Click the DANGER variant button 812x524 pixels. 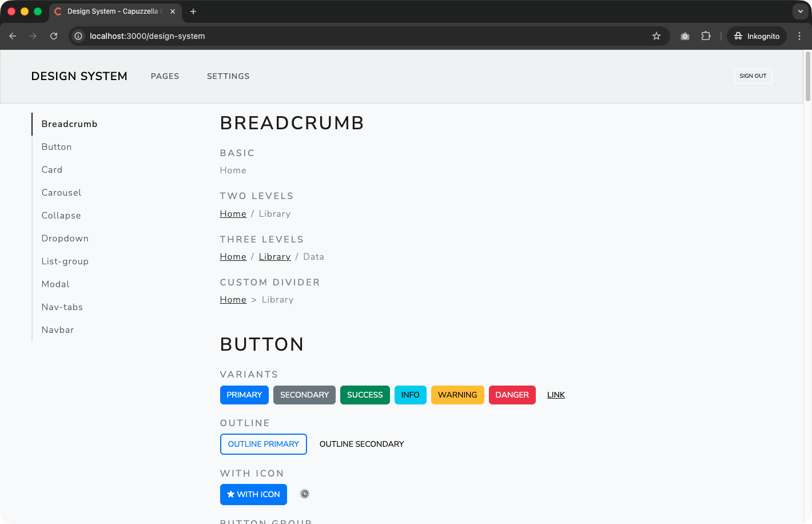tap(512, 395)
